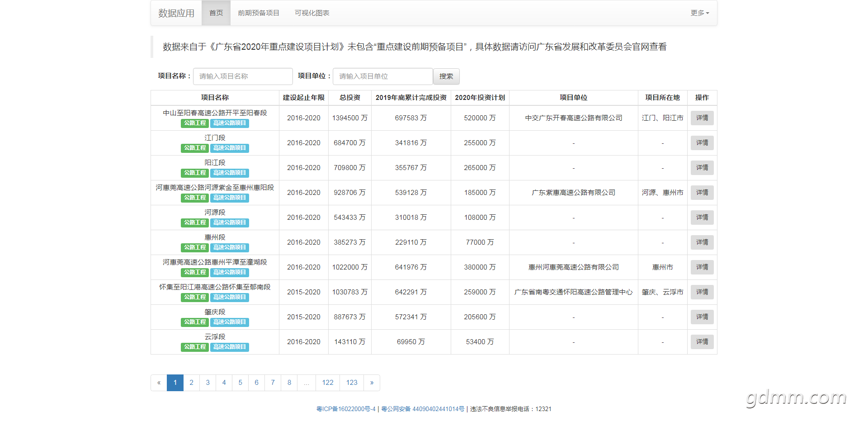Click 公路工程 tag under 阳江段
Image resolution: width=868 pixels, height=426 pixels.
pos(195,173)
